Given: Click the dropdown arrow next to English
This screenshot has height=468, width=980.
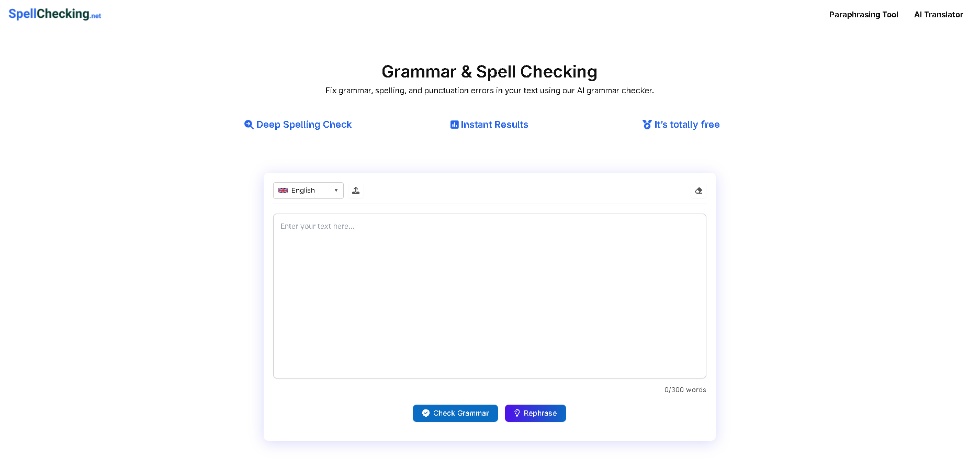Looking at the screenshot, I should tap(336, 191).
